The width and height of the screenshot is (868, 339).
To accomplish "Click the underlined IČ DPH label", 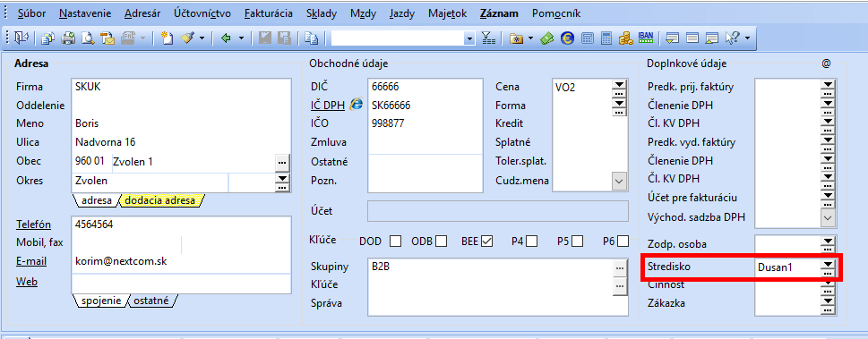I will point(328,105).
